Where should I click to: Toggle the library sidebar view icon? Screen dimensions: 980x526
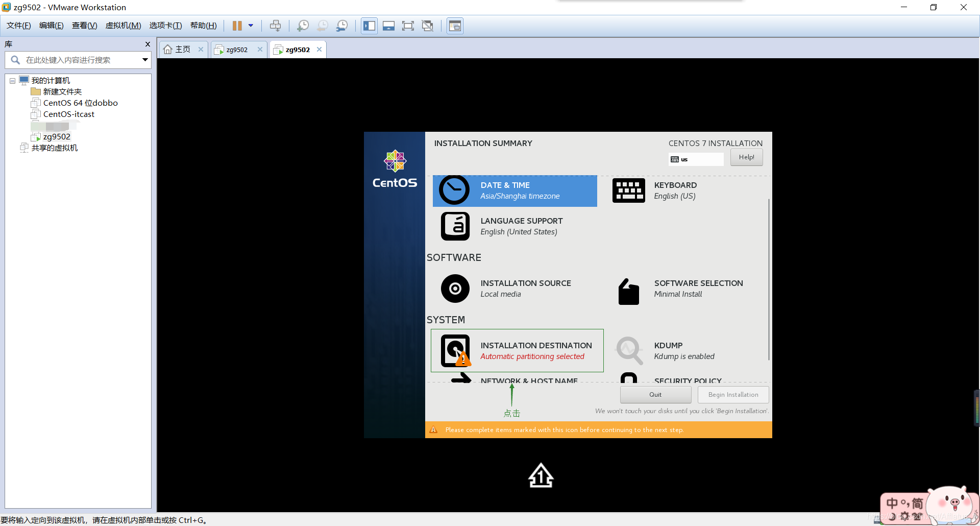click(x=369, y=26)
